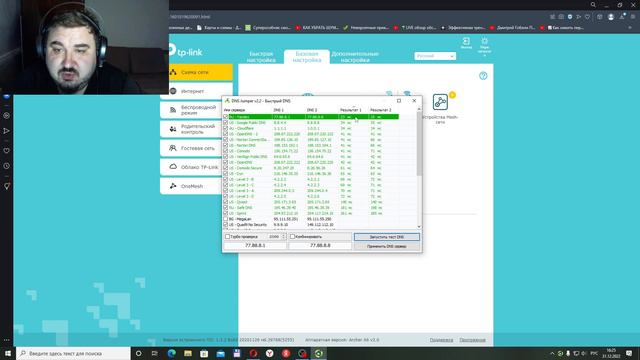The height and width of the screenshot is (360, 640).
Task: Click the heart icon in the browser sidebar
Action: pos(7,151)
